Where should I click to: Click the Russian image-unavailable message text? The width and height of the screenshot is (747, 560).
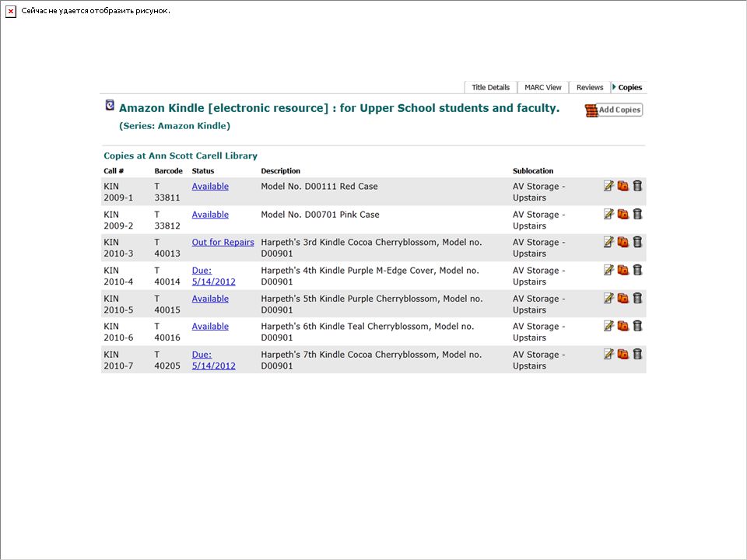coord(95,11)
